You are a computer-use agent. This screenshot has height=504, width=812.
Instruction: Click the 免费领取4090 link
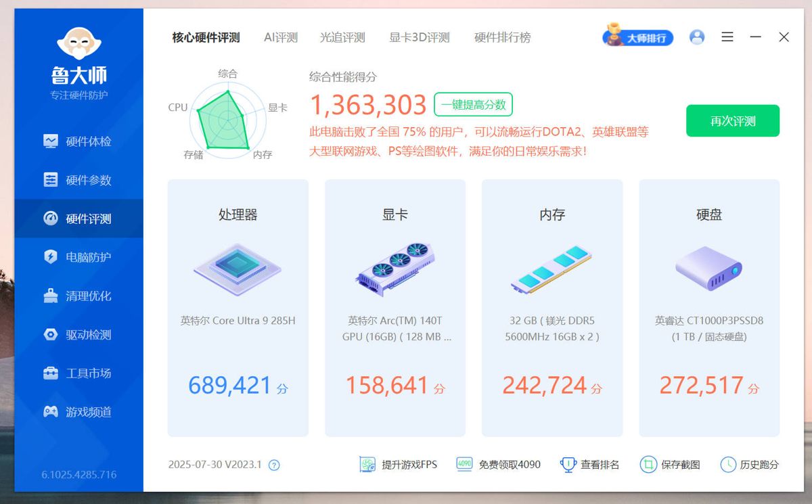pos(510,465)
